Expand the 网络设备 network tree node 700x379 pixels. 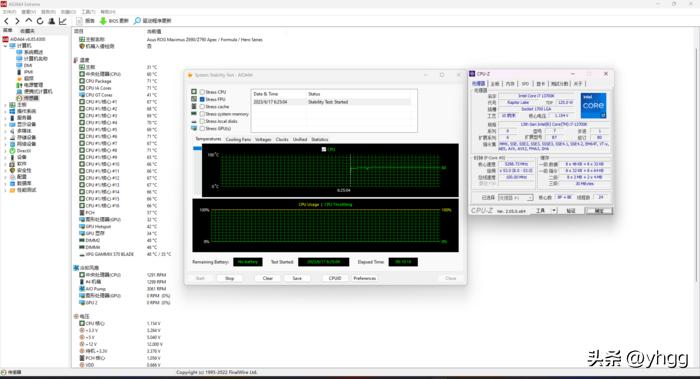[5, 144]
